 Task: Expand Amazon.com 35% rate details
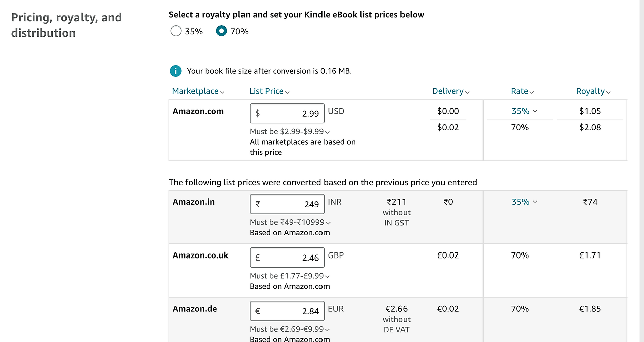tap(524, 111)
